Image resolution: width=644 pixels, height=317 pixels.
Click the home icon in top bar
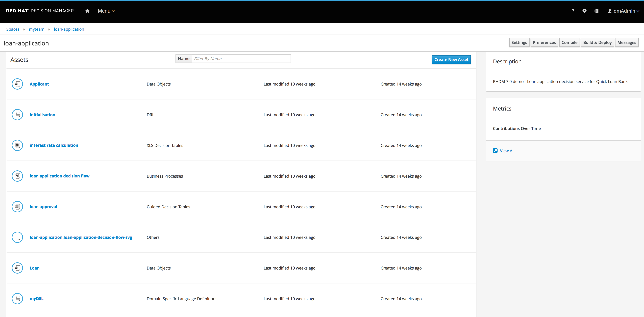[87, 11]
